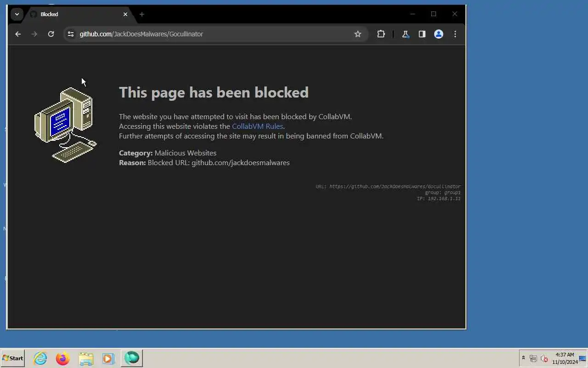588x368 pixels.
Task: Click the Reason: Blocked URL text
Action: pyautogui.click(x=204, y=162)
